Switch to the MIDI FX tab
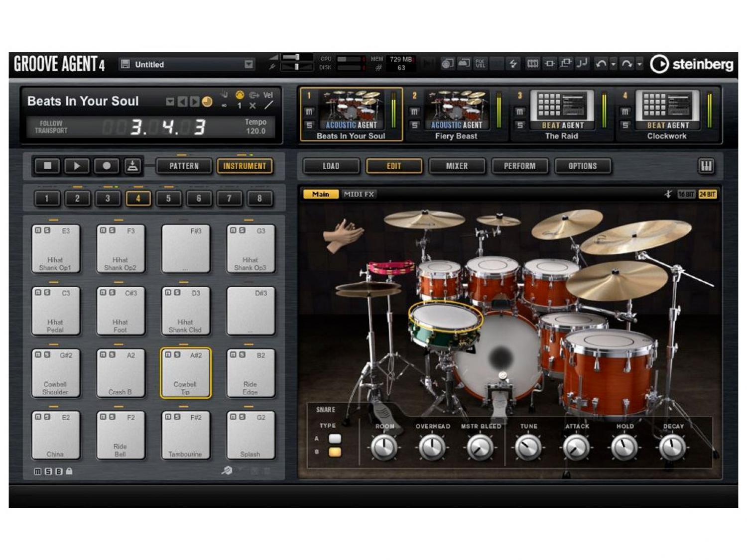 [x=359, y=194]
